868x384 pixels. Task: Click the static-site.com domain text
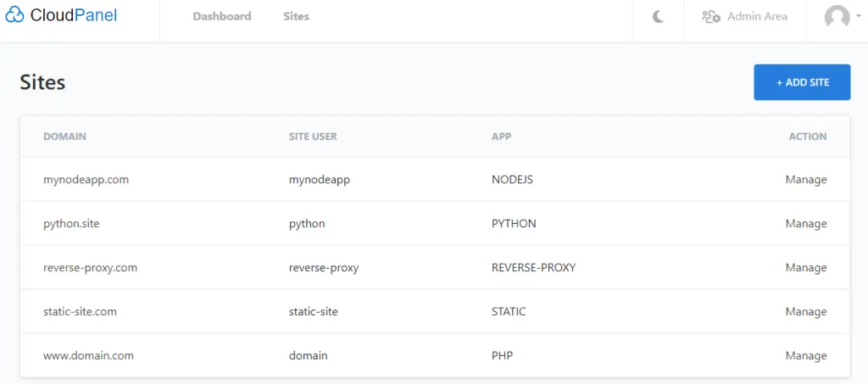pos(80,311)
